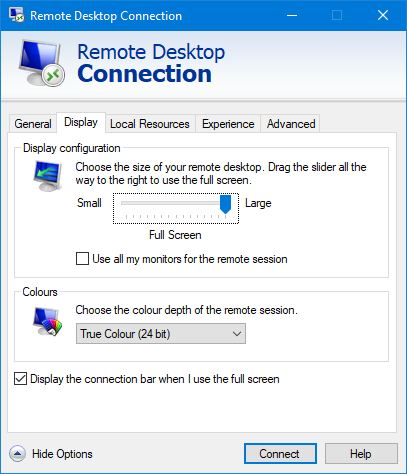
Task: Enable Use all my monitors checkbox
Action: click(82, 259)
